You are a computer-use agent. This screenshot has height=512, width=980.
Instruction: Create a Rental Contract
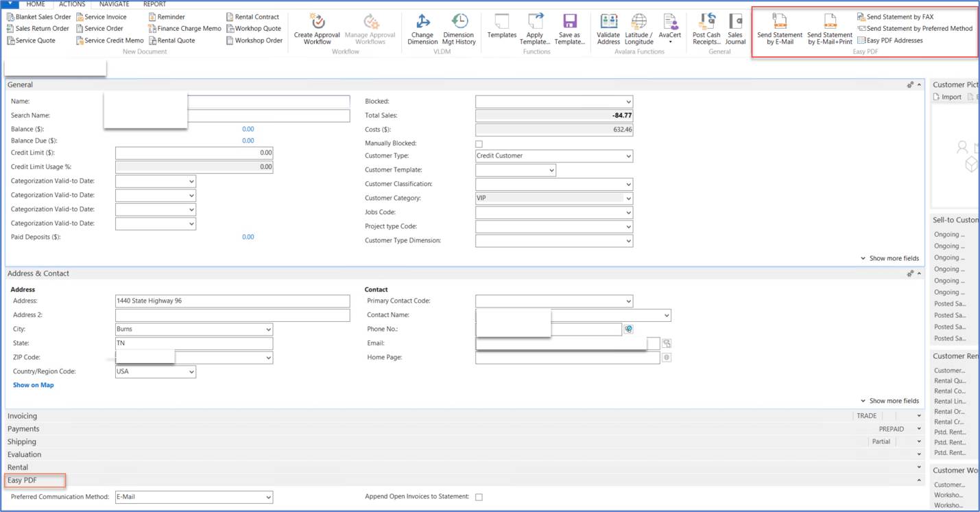(252, 17)
